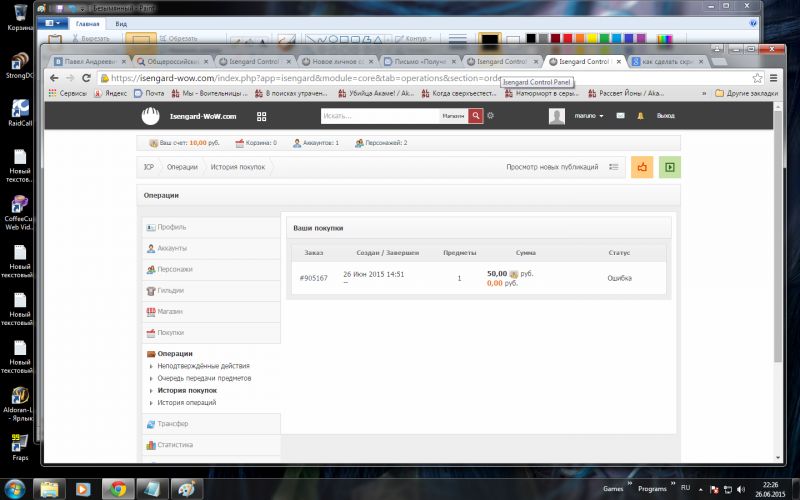Open the settings gear next to search

point(491,116)
